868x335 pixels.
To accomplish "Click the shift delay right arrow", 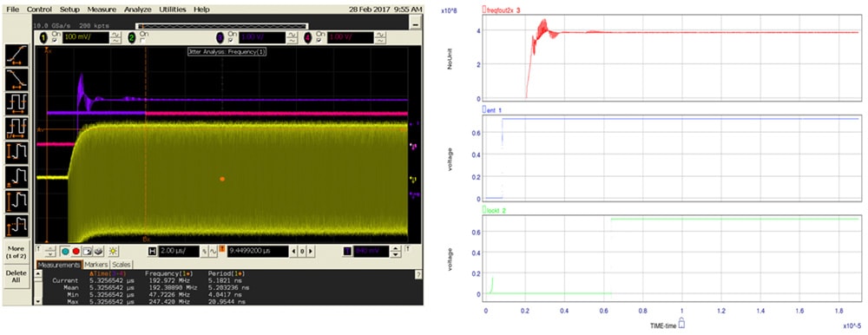I will tap(311, 251).
